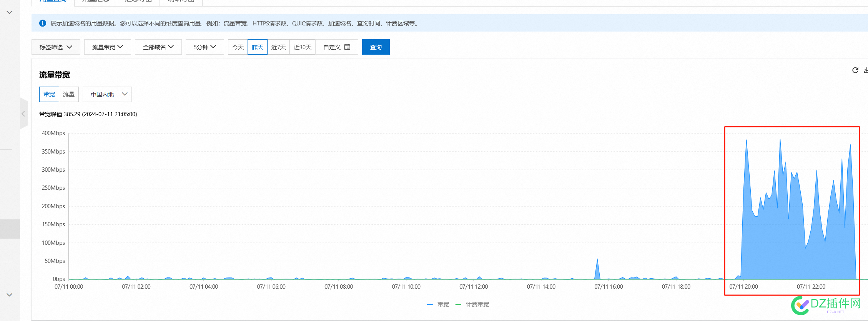Open the 5分钟 granularity dropdown
The image size is (868, 321).
[x=205, y=47]
